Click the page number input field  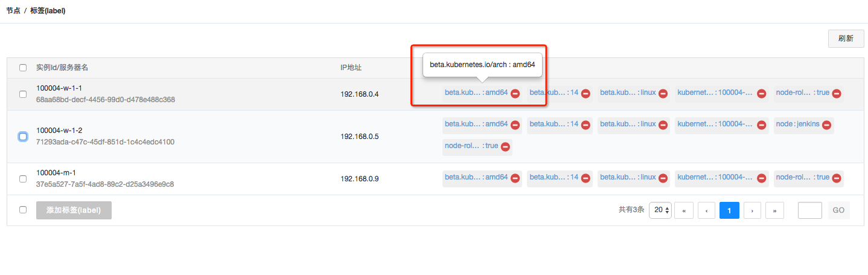click(809, 210)
